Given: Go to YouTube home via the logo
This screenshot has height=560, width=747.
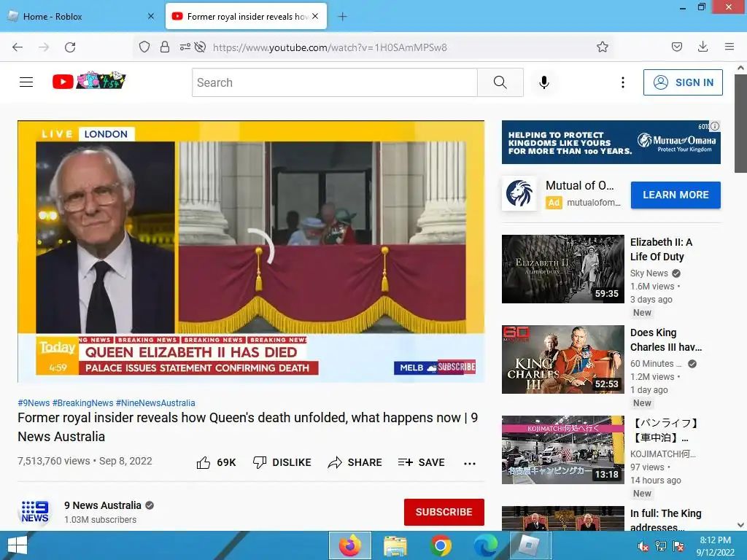Looking at the screenshot, I should 89,82.
